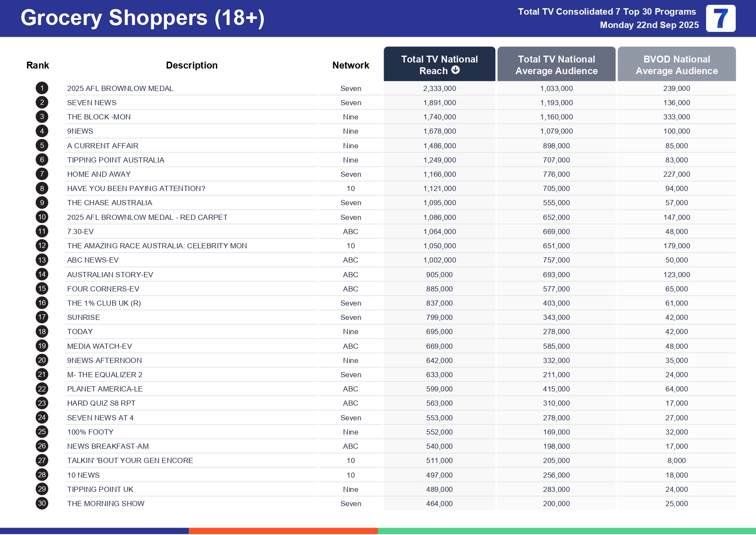Click rank 1 circle badge
Image resolution: width=756 pixels, height=535 pixels.
(x=42, y=88)
